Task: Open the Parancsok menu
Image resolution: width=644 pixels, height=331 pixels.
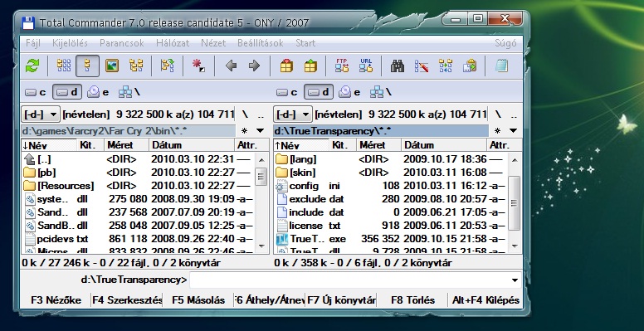Action: click(121, 43)
